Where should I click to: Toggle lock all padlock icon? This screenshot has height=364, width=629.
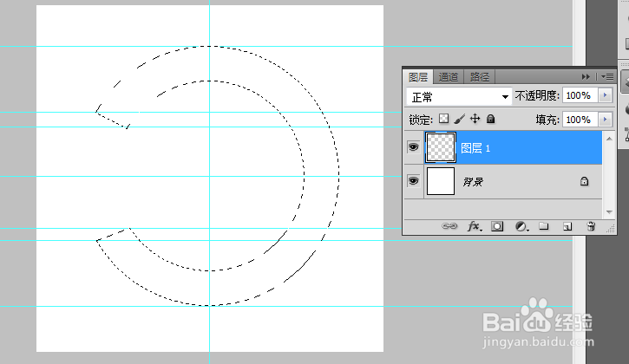pos(490,119)
